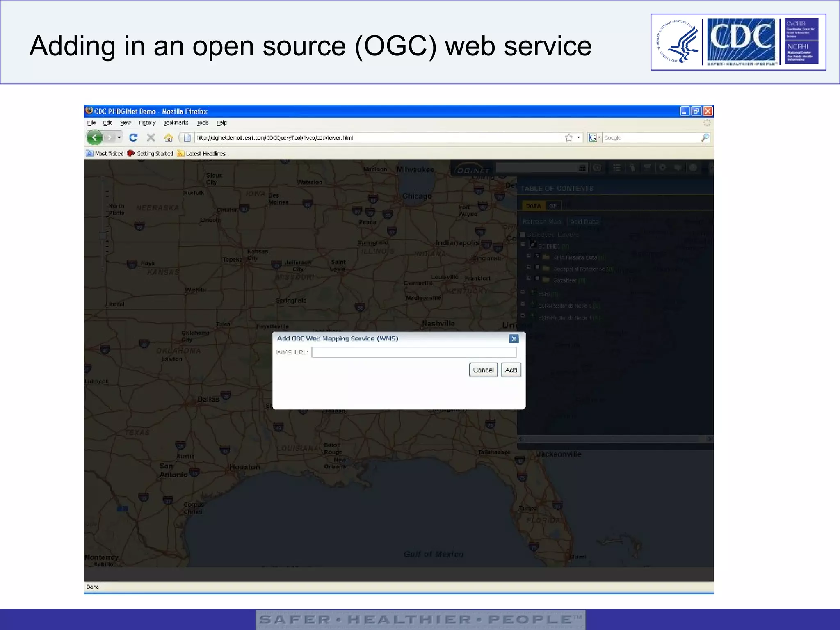
Task: Toggle the Geospatial Reference checkbox
Action: tap(537, 267)
